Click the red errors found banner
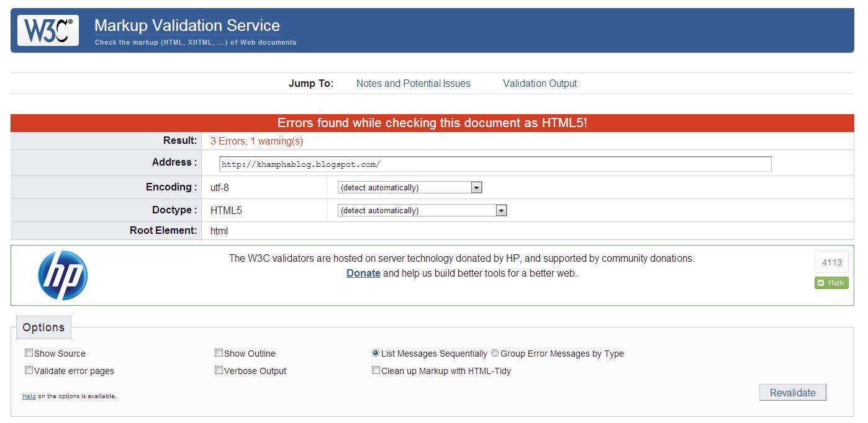 pos(432,123)
